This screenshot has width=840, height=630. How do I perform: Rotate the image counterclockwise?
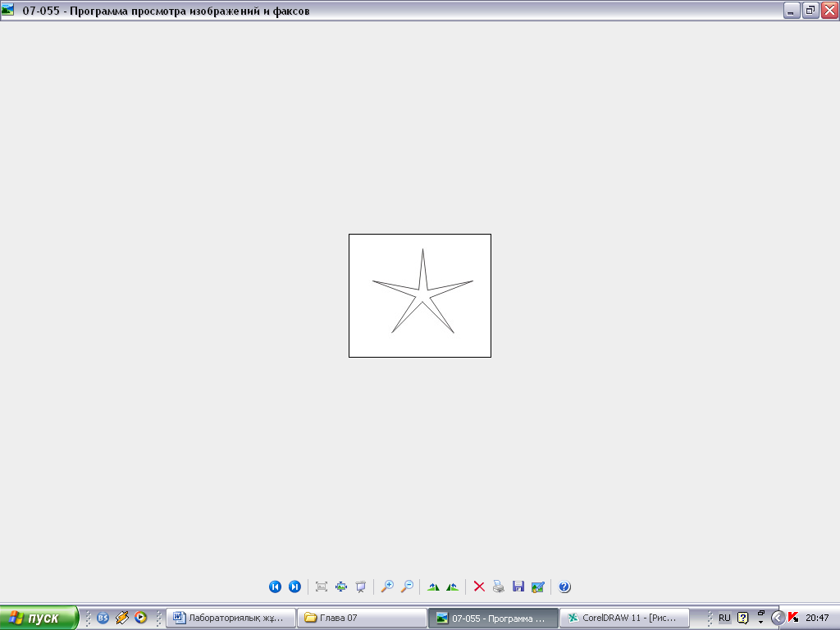coord(453,587)
